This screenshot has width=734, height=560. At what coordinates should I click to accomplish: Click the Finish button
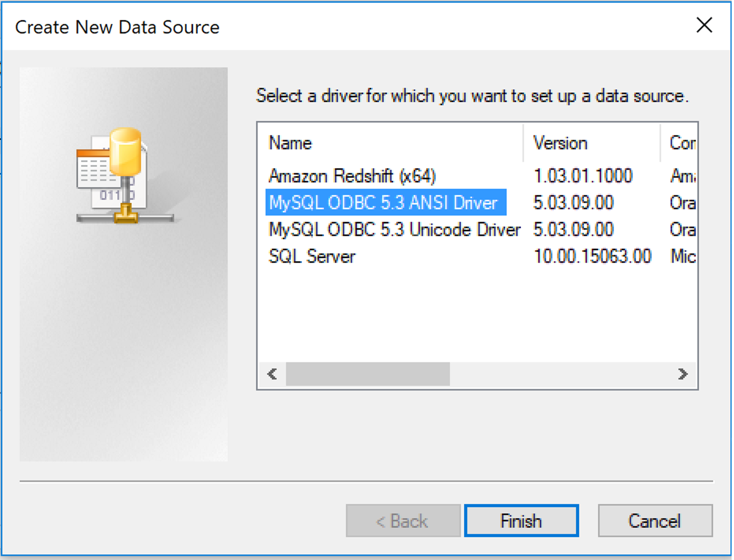click(x=521, y=521)
